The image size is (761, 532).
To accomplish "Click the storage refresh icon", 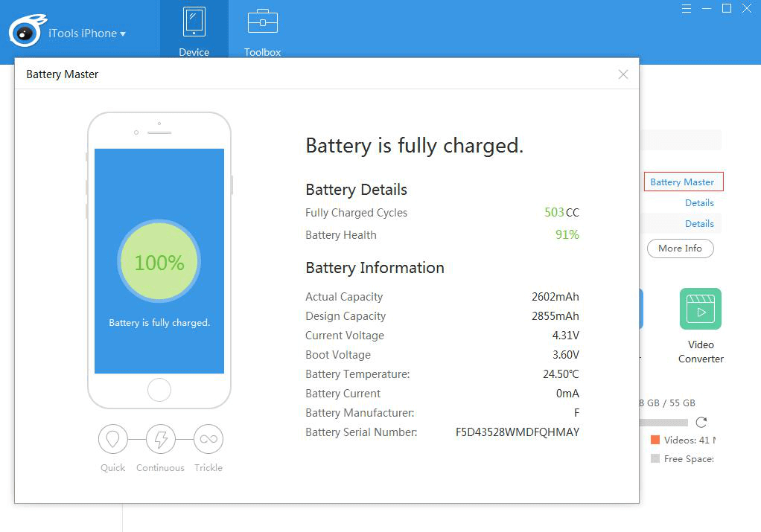I will point(701,422).
